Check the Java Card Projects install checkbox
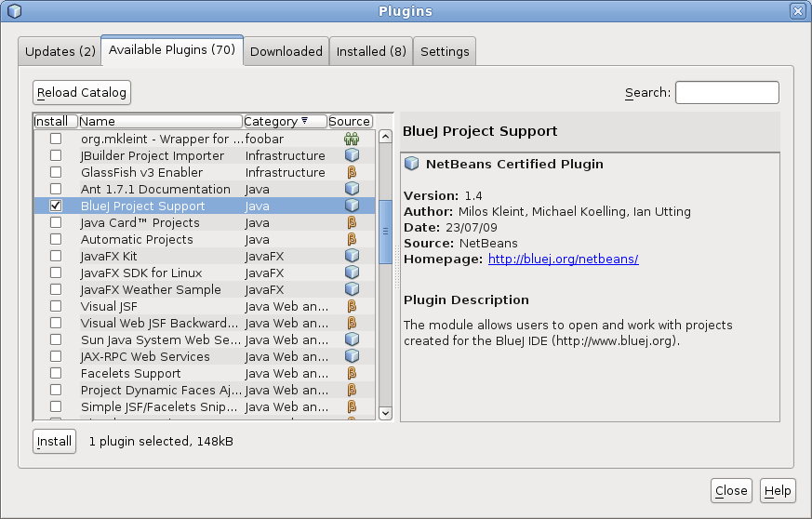Viewport: 812px width, 519px height. coord(56,222)
